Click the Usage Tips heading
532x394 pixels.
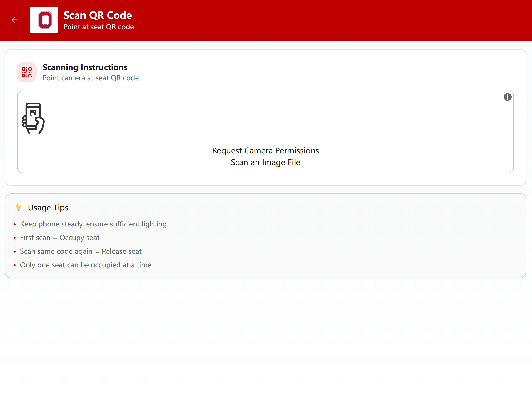coord(48,207)
